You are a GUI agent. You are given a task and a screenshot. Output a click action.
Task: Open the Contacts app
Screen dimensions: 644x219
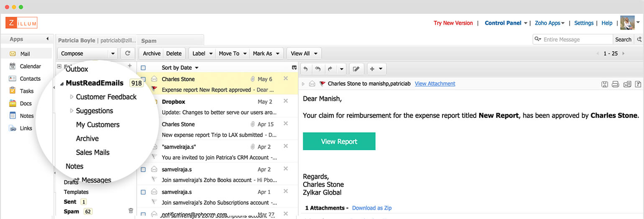click(25, 79)
